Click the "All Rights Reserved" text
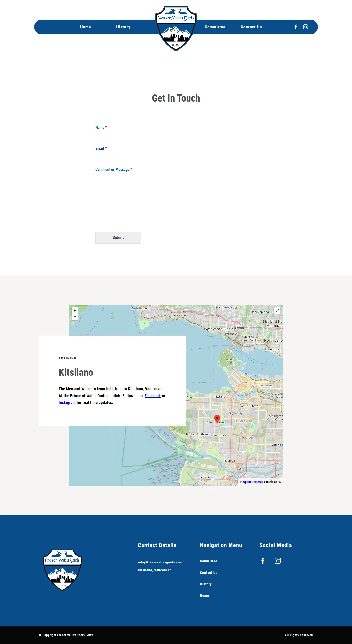 [x=298, y=635]
